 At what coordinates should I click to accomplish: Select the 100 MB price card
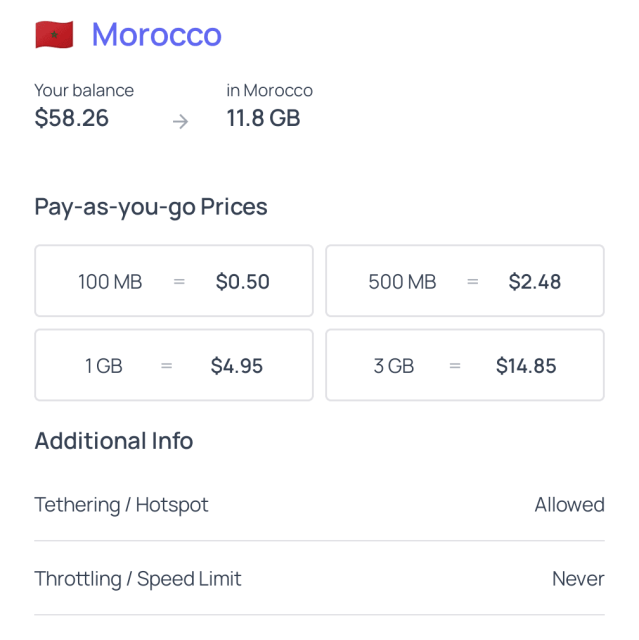point(174,281)
